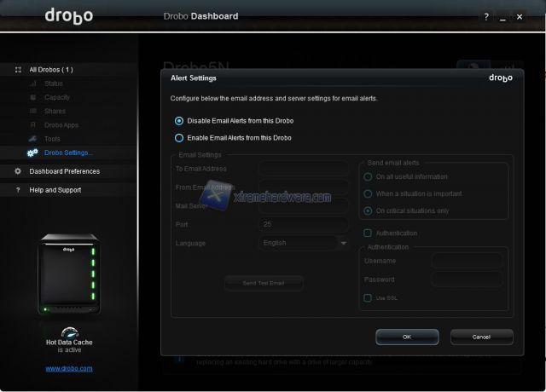Screen dimensions: 546x392
Task: Click the Dashboard Preferences gear icon
Action: [x=18, y=171]
